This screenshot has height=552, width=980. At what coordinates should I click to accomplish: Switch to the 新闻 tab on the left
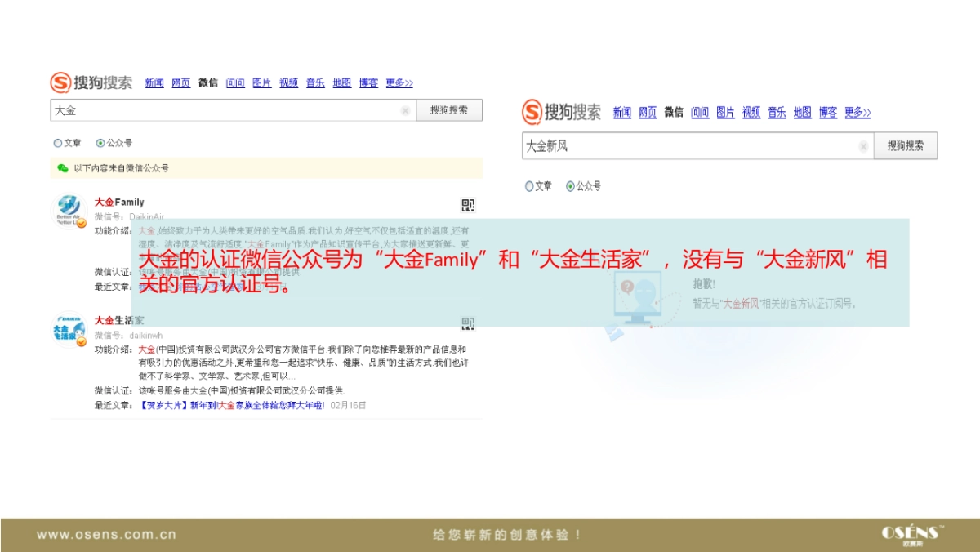(154, 82)
